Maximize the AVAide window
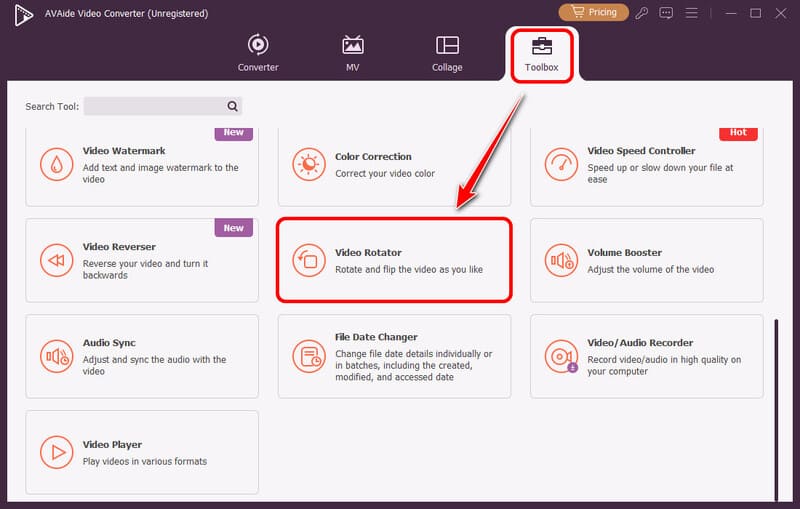This screenshot has height=509, width=800. [x=755, y=13]
